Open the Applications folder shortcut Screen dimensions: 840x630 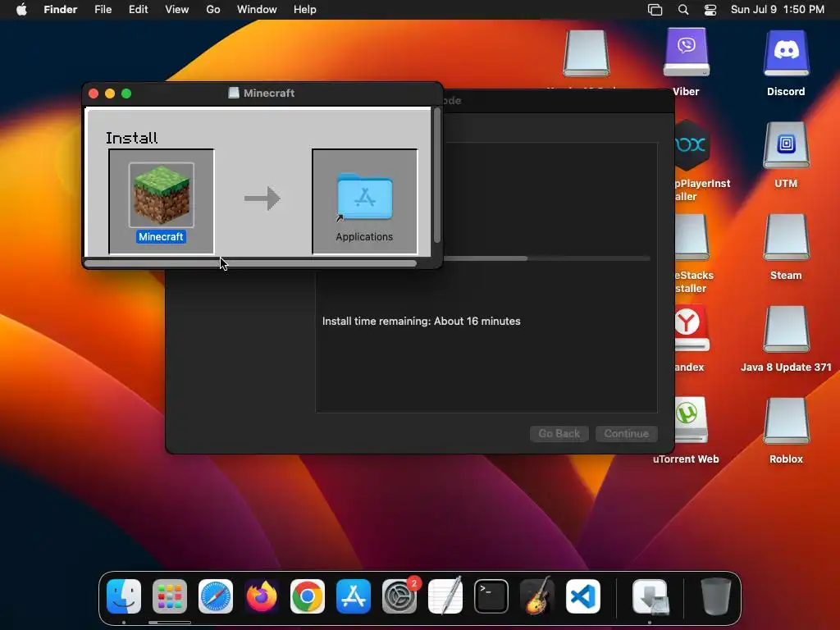coord(365,197)
